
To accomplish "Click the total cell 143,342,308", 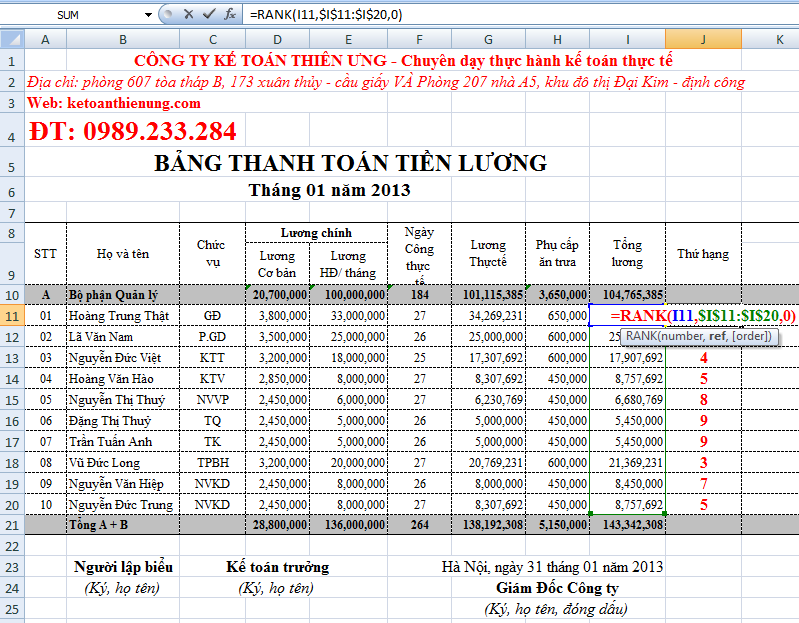I will pos(627,525).
